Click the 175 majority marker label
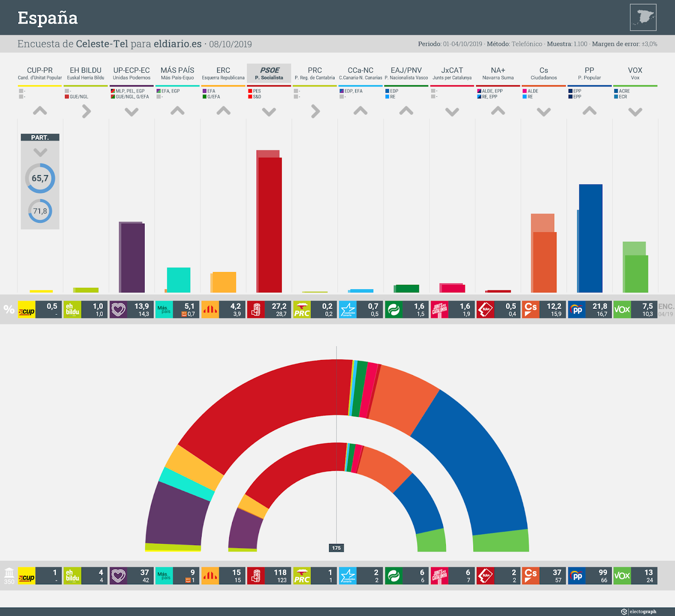Screen dimensions: 675x616 point(336,548)
